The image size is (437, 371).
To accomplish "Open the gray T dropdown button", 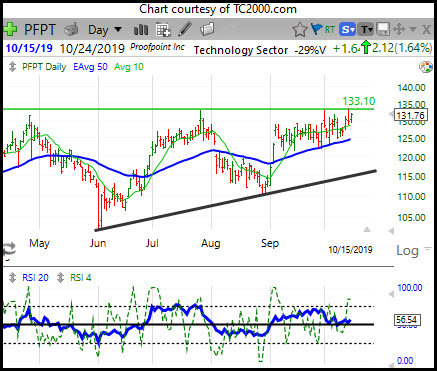I will pos(366,30).
